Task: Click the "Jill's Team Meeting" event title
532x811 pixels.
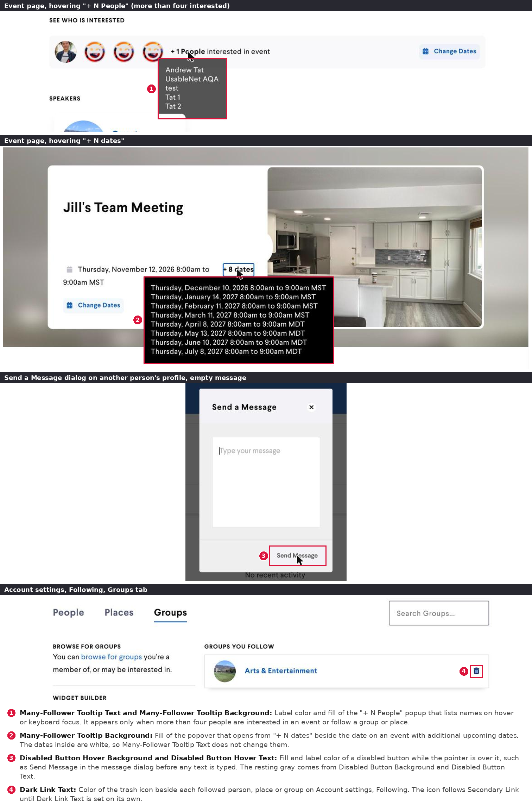Action: [x=123, y=207]
